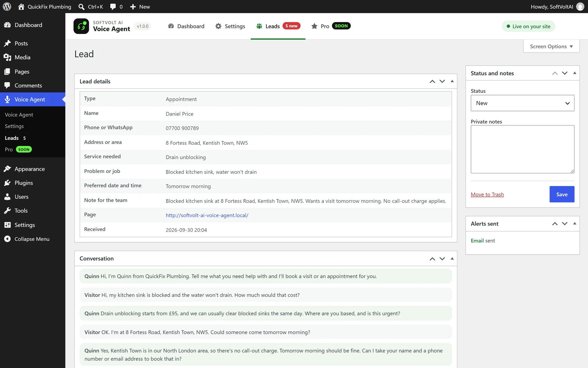
Task: Click the SoftVolt Voice Agent logo
Action: 81,26
